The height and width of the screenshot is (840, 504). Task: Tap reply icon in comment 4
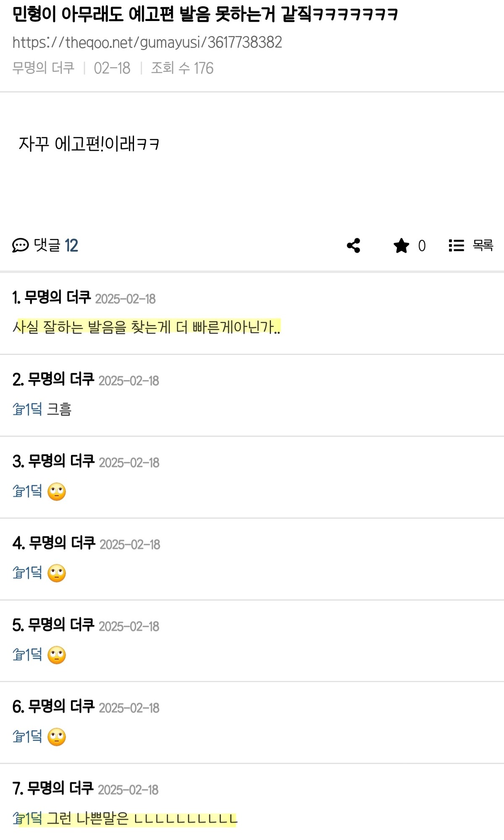click(18, 573)
